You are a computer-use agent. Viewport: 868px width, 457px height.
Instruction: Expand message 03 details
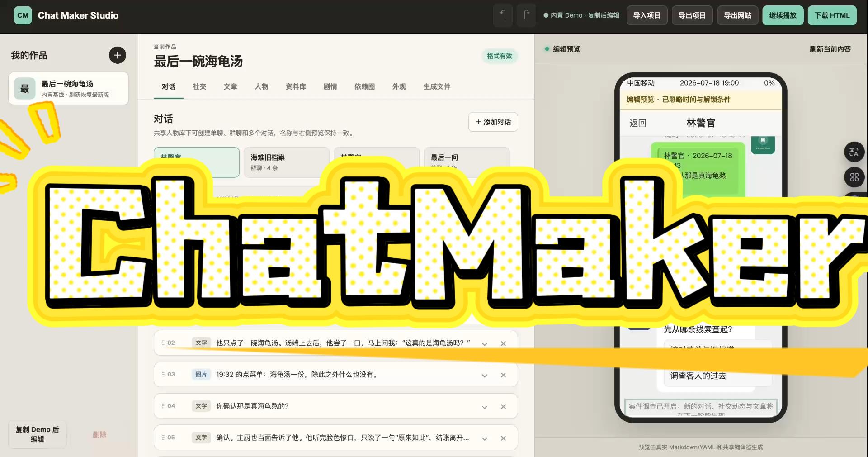(x=485, y=376)
